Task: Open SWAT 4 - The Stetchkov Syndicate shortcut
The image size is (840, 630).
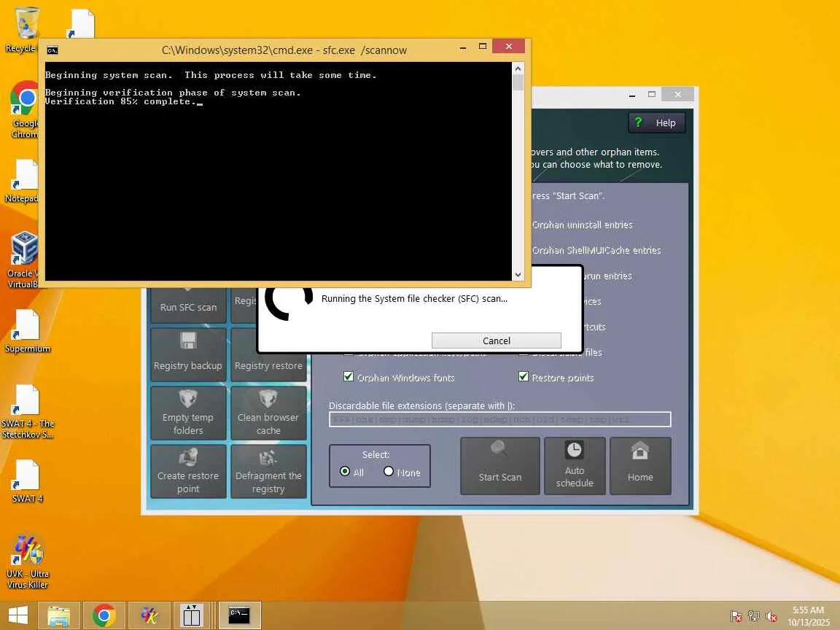Action: [27, 411]
